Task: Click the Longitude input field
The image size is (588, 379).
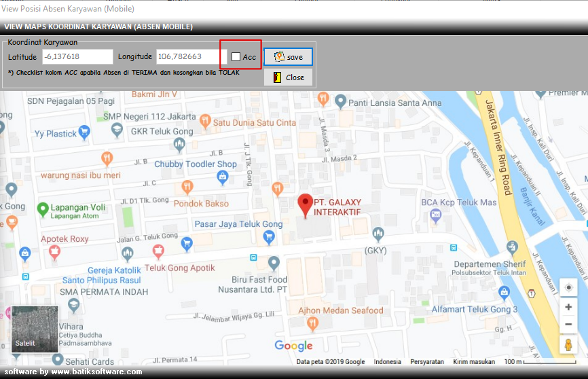Action: tap(187, 57)
